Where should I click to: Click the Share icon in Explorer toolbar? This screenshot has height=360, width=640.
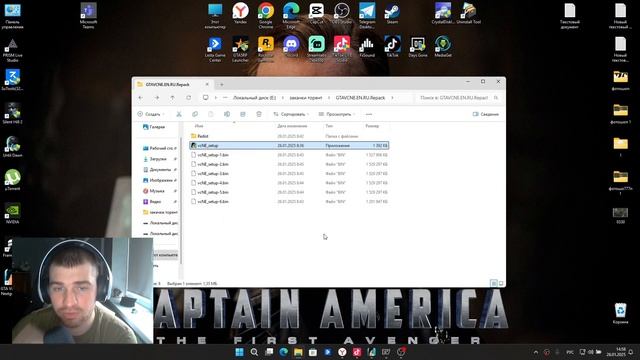[242, 114]
